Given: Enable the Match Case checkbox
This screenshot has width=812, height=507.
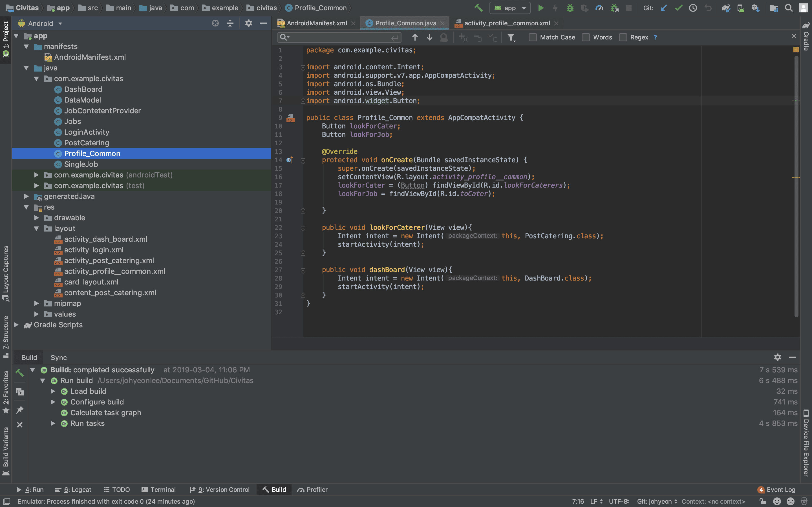Looking at the screenshot, I should coord(533,37).
